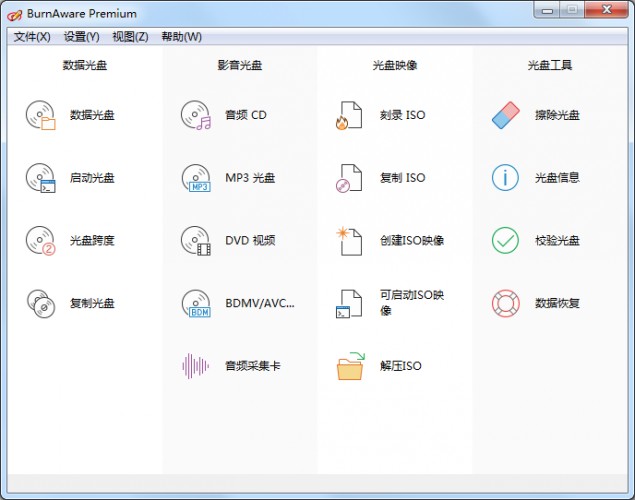The height and width of the screenshot is (500, 635).
Task: Click the 光盘信息 info circle icon
Action: (x=505, y=178)
